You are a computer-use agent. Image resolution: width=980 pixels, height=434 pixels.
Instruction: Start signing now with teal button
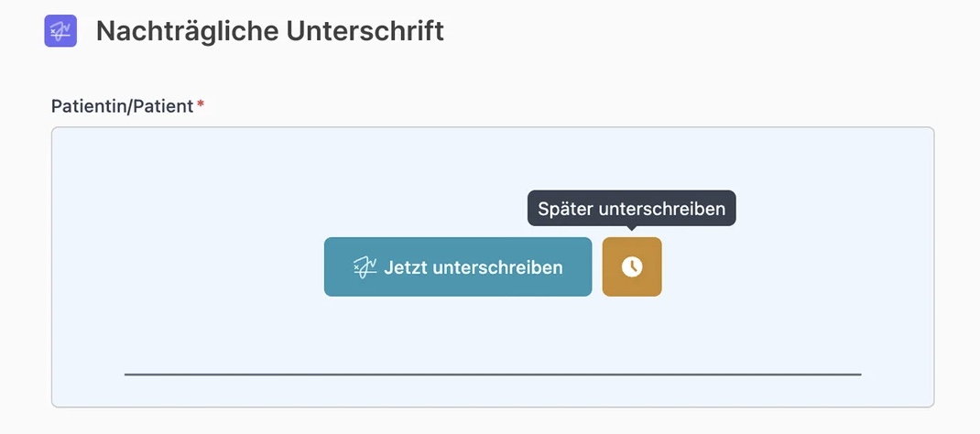[458, 266]
